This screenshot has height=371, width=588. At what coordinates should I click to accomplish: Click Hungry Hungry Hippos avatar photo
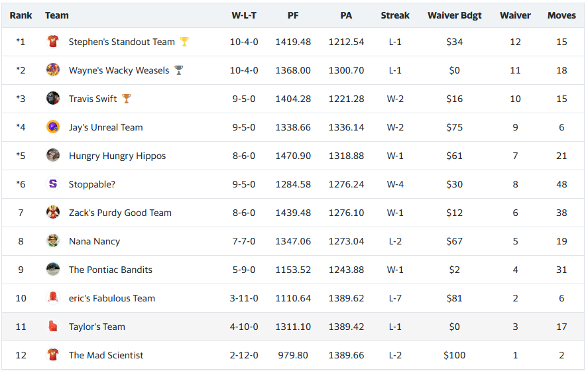(x=53, y=156)
